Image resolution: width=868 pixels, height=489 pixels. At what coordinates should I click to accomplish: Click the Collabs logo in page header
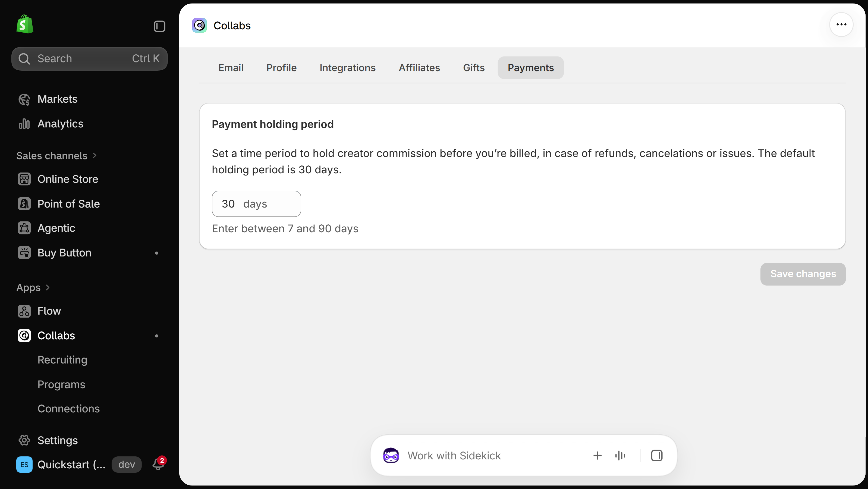(x=199, y=26)
